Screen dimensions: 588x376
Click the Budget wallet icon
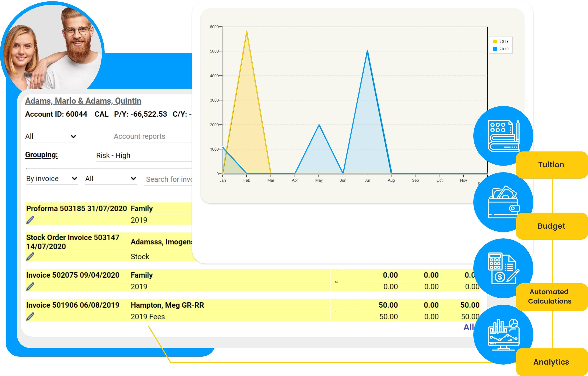click(503, 202)
